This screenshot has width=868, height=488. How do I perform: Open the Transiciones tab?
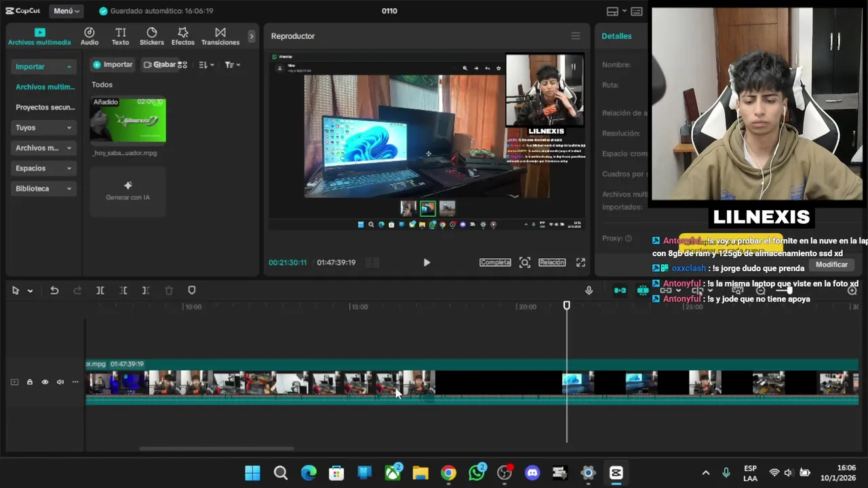click(x=220, y=37)
